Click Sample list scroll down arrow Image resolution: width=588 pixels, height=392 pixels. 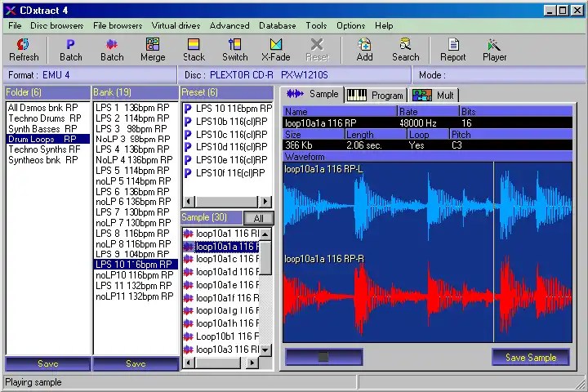coord(265,350)
